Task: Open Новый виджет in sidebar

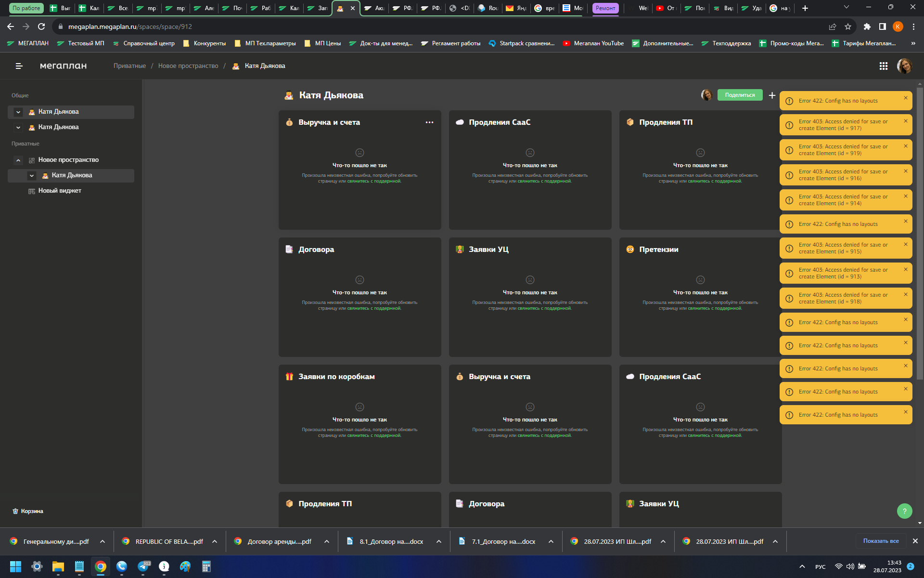Action: 60,191
